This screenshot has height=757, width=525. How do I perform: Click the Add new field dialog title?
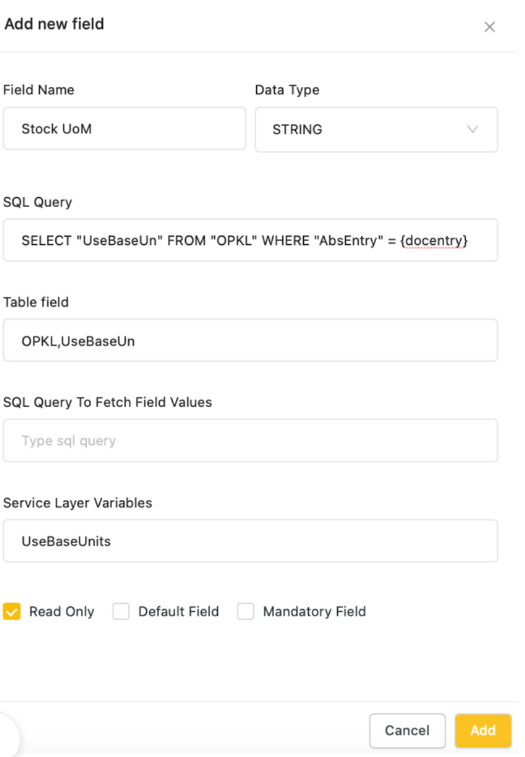(55, 24)
